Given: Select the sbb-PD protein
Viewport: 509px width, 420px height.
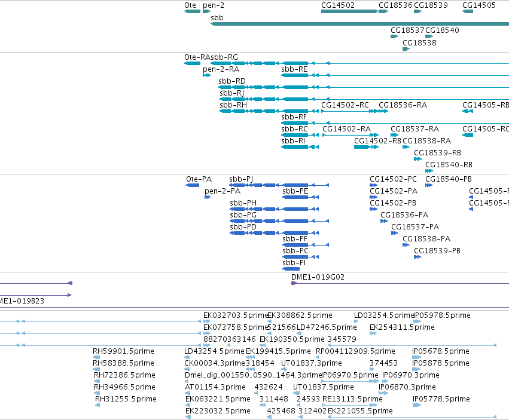Looking at the screenshot, I should click(x=275, y=233).
